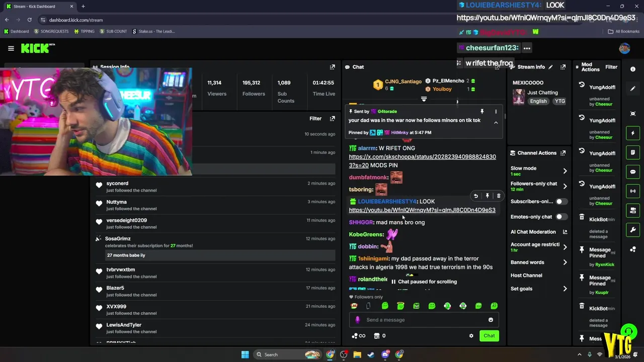Click chat bubble icon in right sidebar
This screenshot has width=644, height=362.
point(633,171)
